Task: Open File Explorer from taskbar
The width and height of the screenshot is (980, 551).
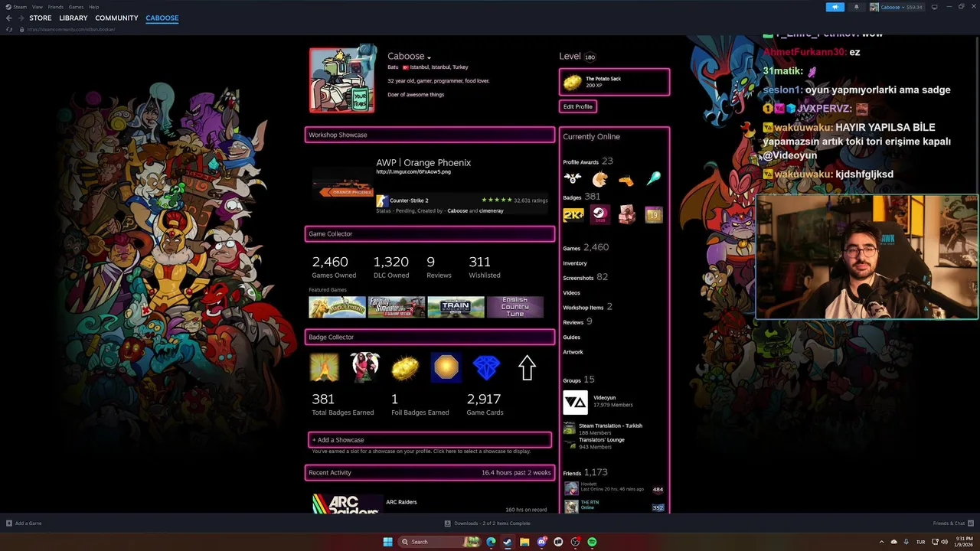Action: 524,542
